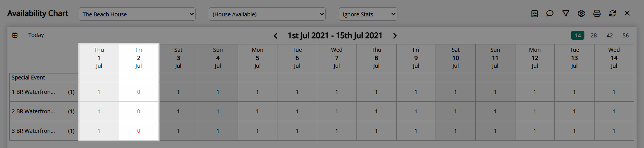Open the settings gear icon
Screen dimensions: 644x148
pos(581,14)
